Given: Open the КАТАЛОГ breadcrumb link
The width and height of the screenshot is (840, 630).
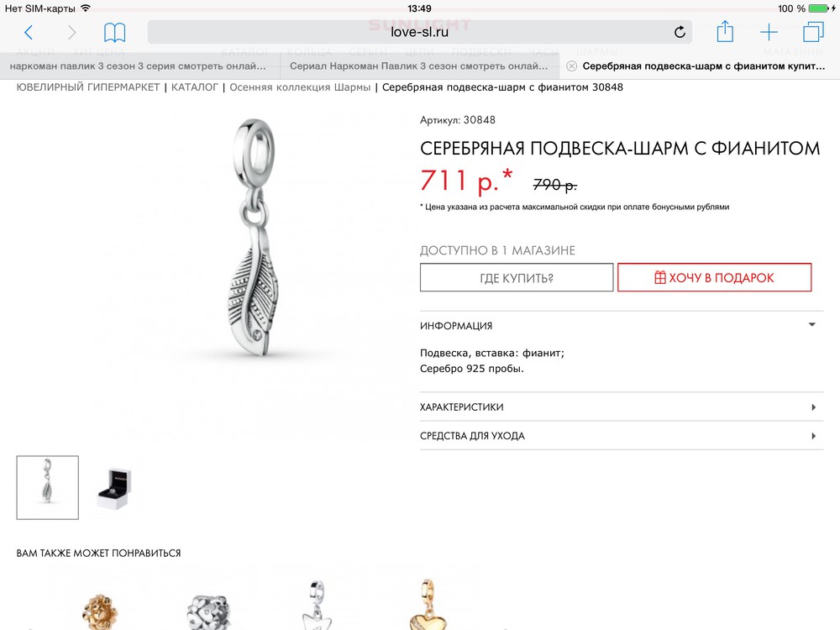Looking at the screenshot, I should (195, 87).
